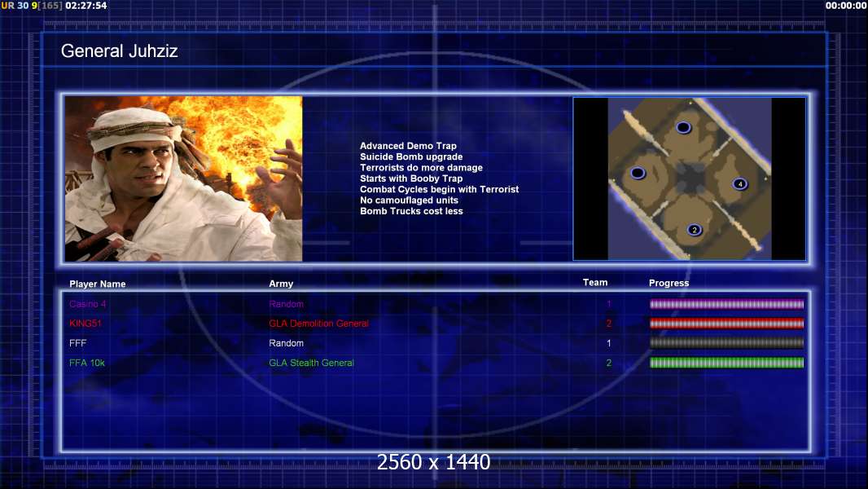Click 'Starts with Booby Trap' line
The height and width of the screenshot is (489, 868).
pyautogui.click(x=411, y=178)
